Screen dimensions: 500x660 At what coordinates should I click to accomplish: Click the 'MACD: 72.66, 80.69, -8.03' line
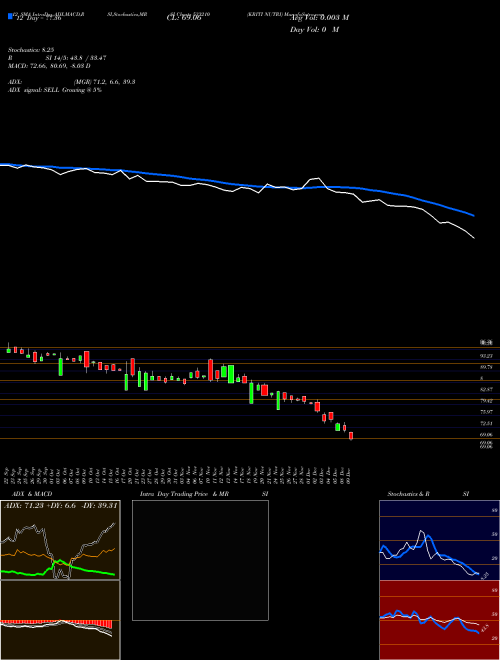click(47, 66)
